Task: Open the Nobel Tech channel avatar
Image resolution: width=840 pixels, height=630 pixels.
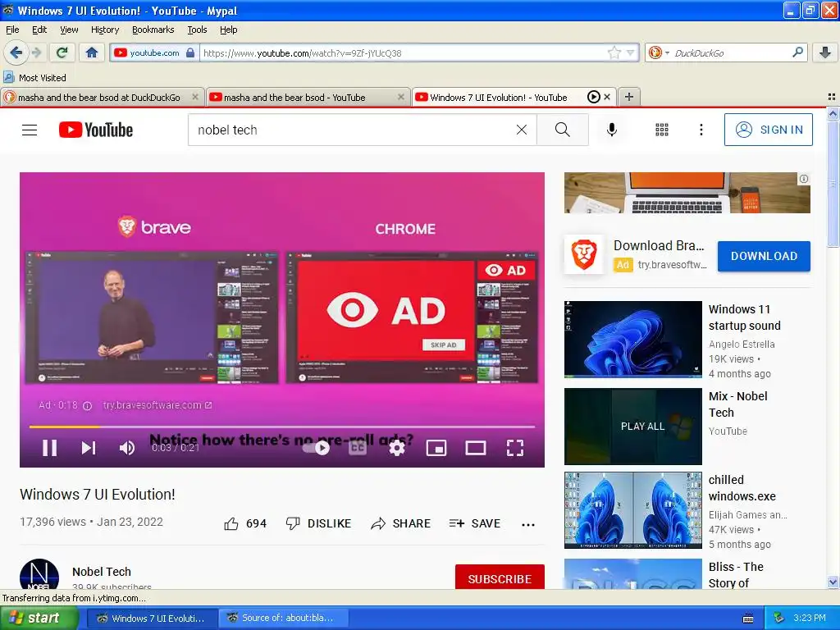Action: pos(39,574)
